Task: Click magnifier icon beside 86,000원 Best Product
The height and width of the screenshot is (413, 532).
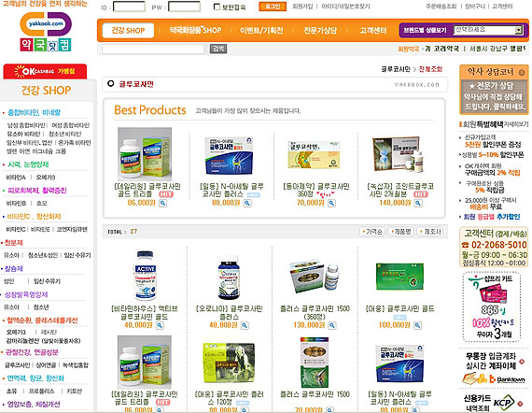Action: [x=162, y=203]
